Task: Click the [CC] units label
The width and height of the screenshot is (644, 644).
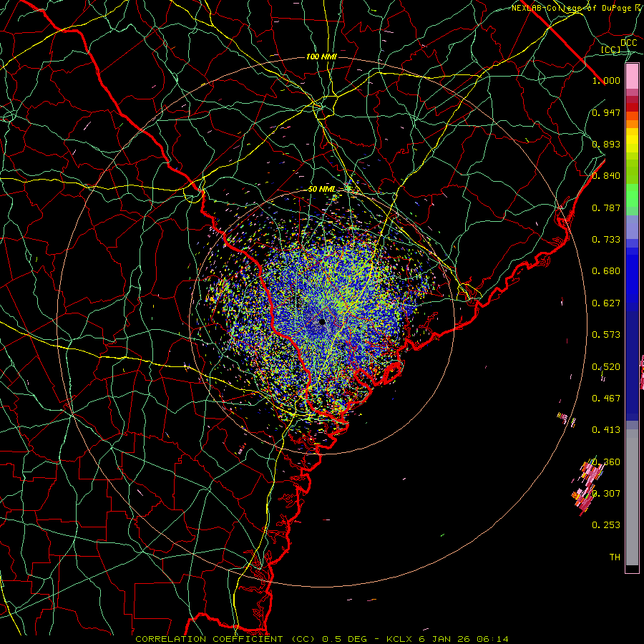Action: [x=611, y=49]
